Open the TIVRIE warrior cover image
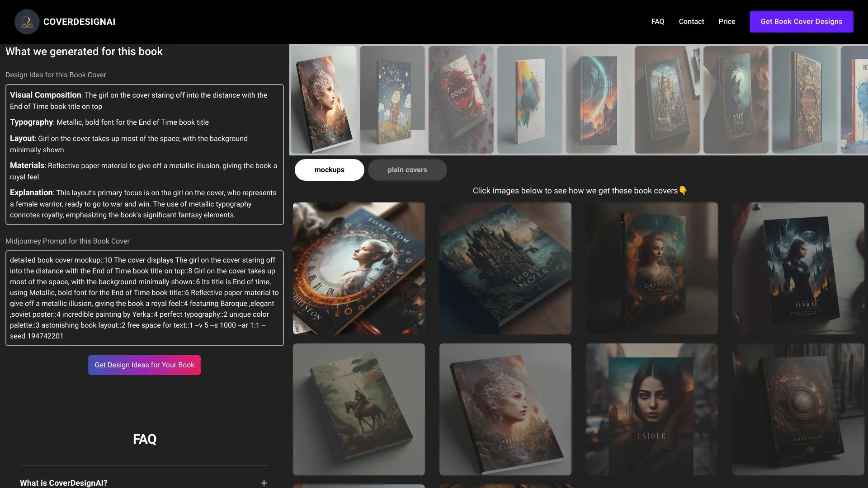868x488 pixels. coord(797,268)
